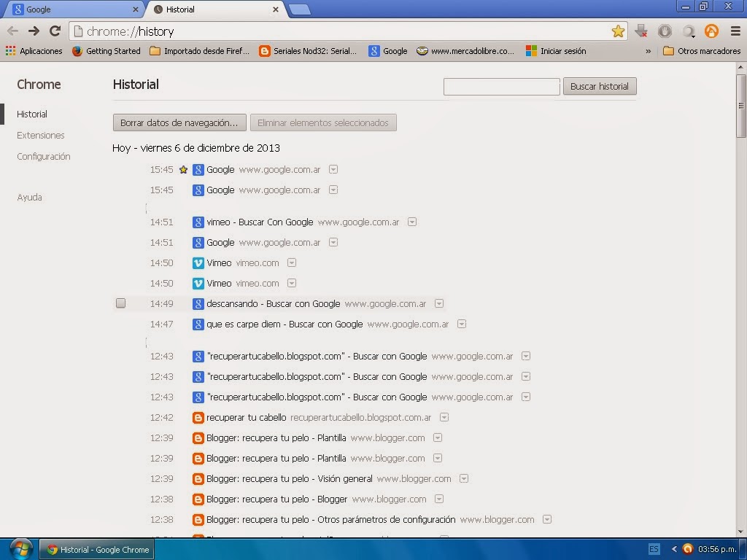The image size is (747, 560).
Task: Open descansando - Buscar con Google link
Action: click(x=273, y=303)
